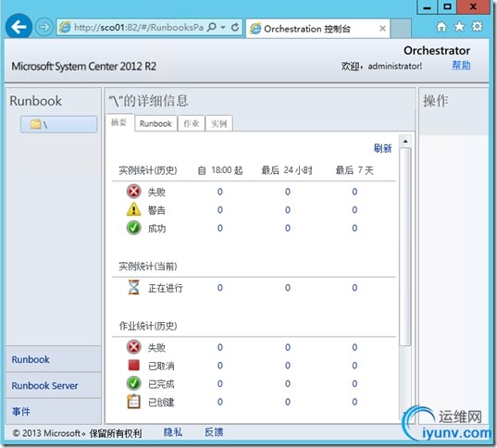
Task: Switch to the Runbook details tab
Action: coord(155,123)
